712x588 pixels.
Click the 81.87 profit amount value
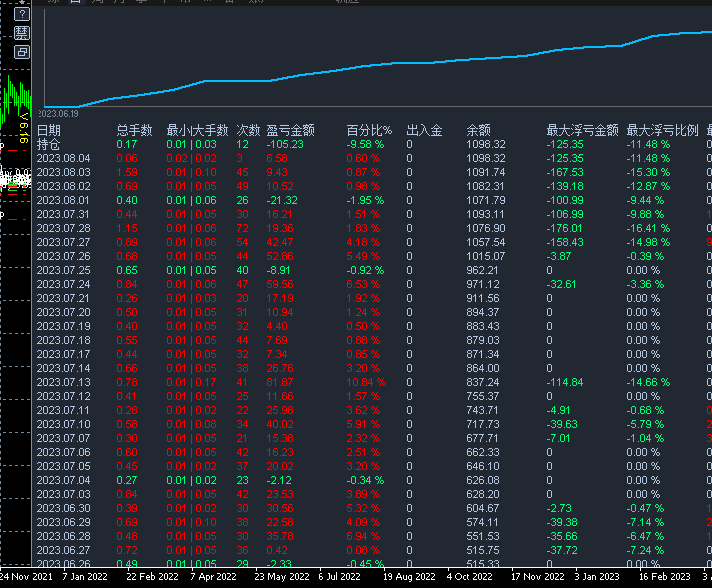click(280, 383)
